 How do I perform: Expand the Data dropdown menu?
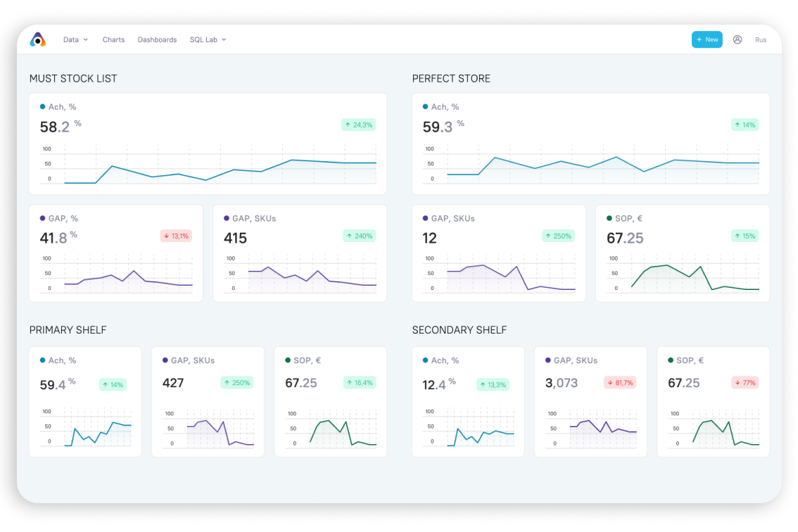click(x=75, y=39)
